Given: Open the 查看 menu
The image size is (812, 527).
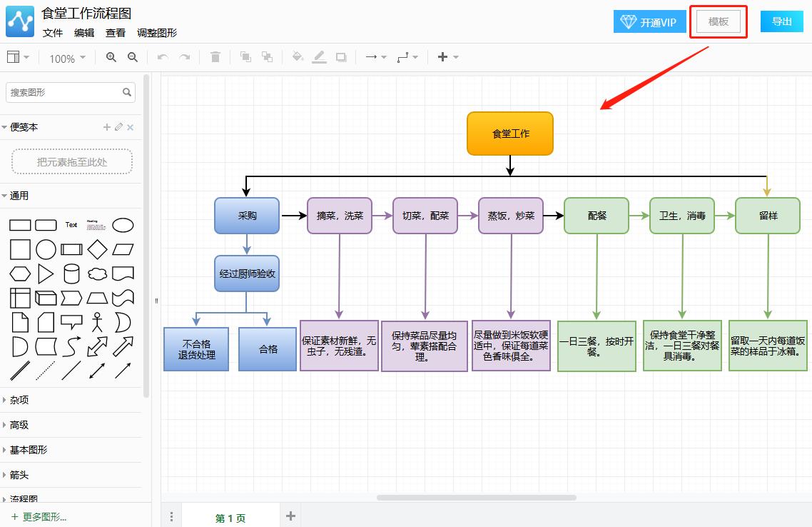Looking at the screenshot, I should [116, 33].
